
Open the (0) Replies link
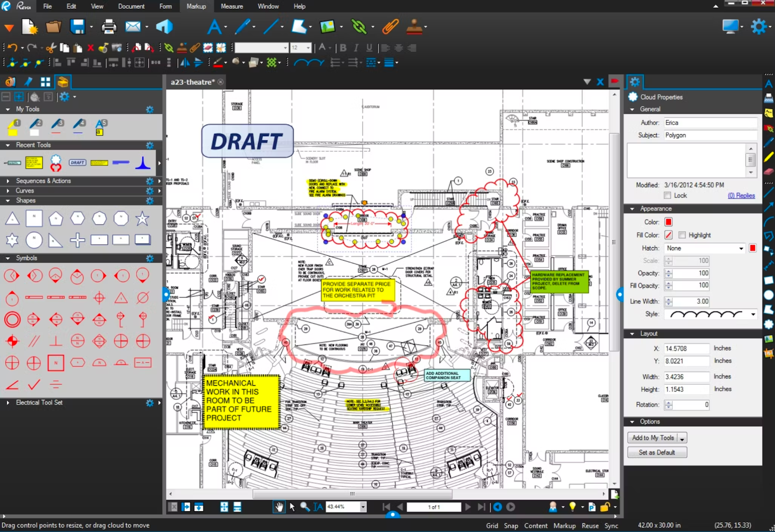[x=742, y=195]
